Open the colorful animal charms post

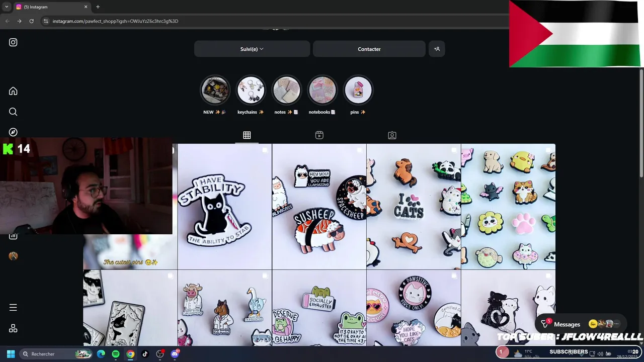[508, 207]
